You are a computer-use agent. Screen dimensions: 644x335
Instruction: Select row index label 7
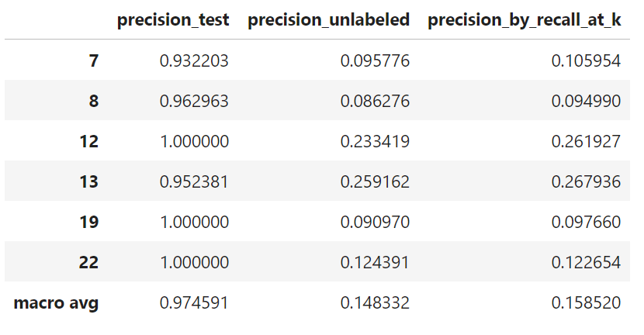93,61
